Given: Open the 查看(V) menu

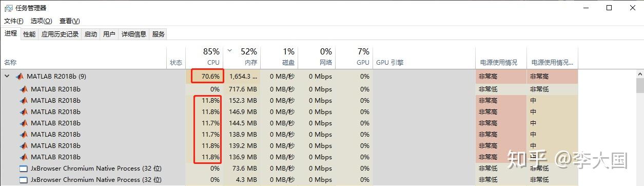Looking at the screenshot, I should [x=70, y=21].
